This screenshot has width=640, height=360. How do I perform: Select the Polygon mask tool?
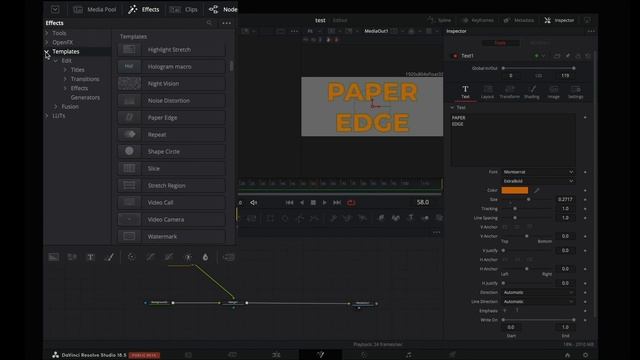pyautogui.click(x=300, y=218)
